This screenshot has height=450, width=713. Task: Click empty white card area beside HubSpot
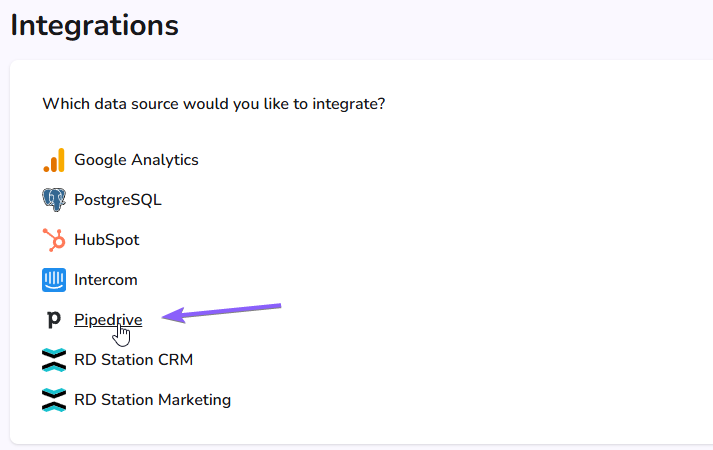409,240
